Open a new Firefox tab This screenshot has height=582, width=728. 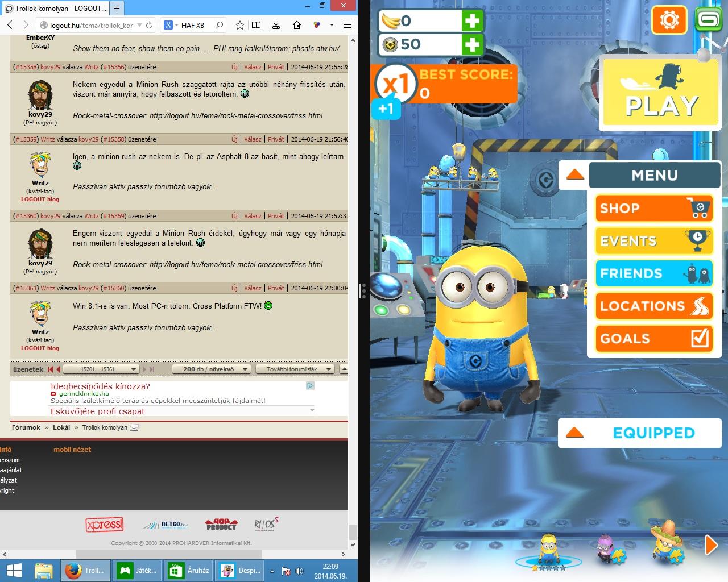click(117, 8)
